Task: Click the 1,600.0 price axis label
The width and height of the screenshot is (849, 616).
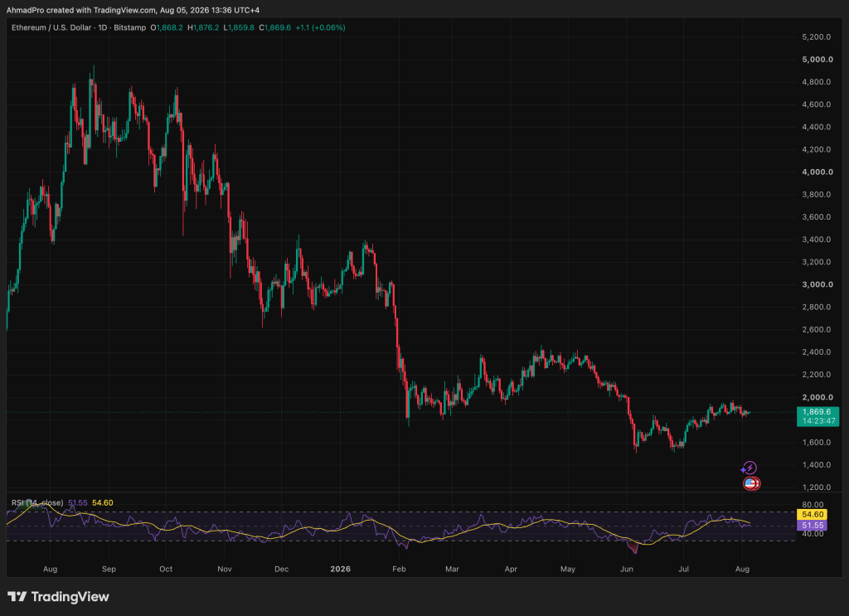Action: click(x=817, y=442)
